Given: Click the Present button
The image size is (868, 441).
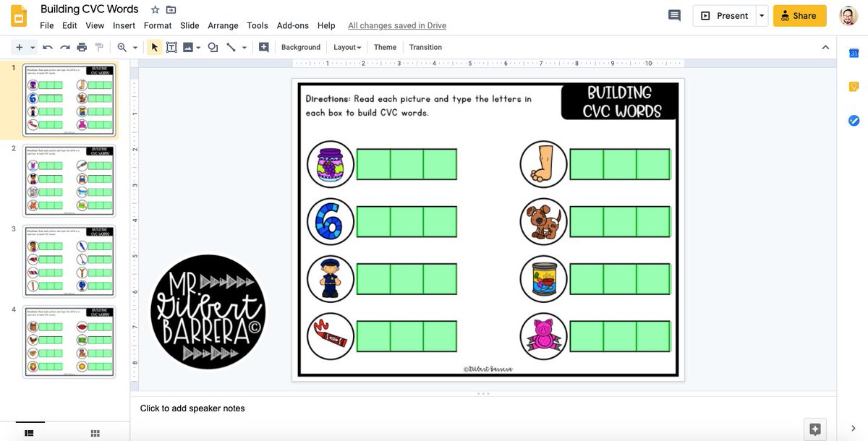Looking at the screenshot, I should coord(724,15).
